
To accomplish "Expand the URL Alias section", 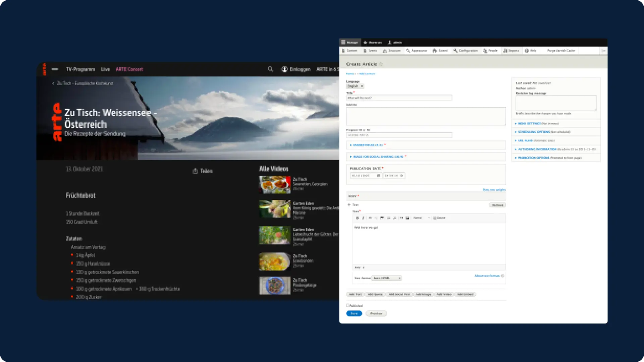I will (556, 141).
